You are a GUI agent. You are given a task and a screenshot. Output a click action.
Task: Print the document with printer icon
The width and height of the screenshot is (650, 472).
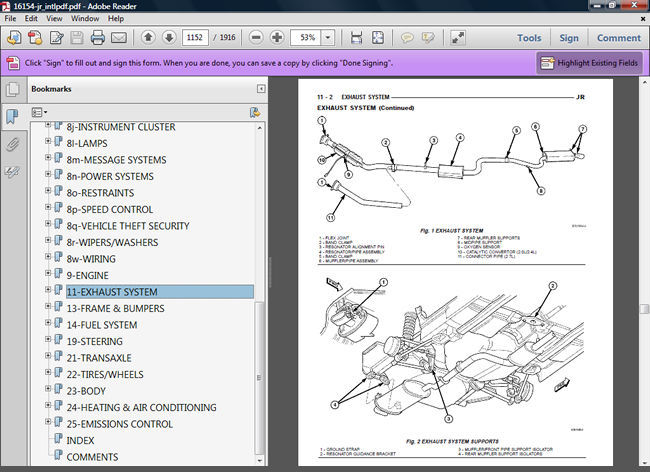coord(98,38)
